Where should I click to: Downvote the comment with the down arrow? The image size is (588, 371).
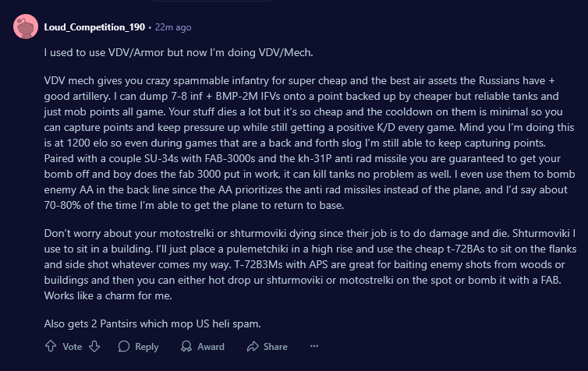point(94,347)
